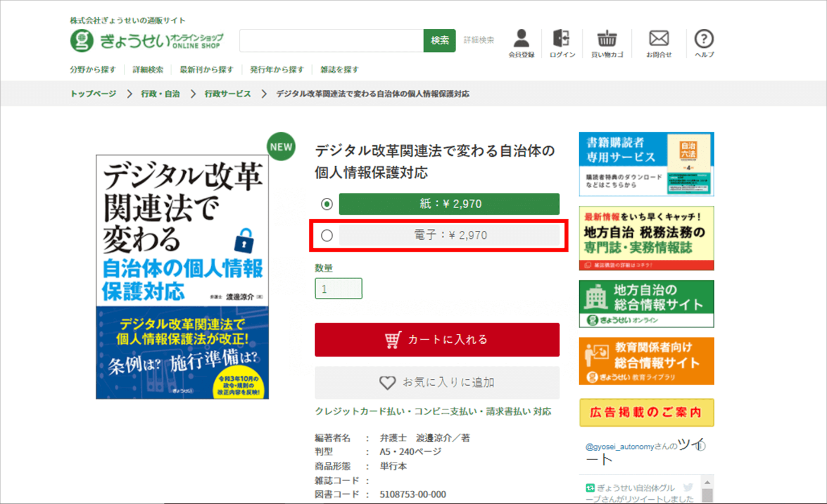Open the @gyosei_autonomy Twitter link
The height and width of the screenshot is (504, 827).
[x=620, y=447]
